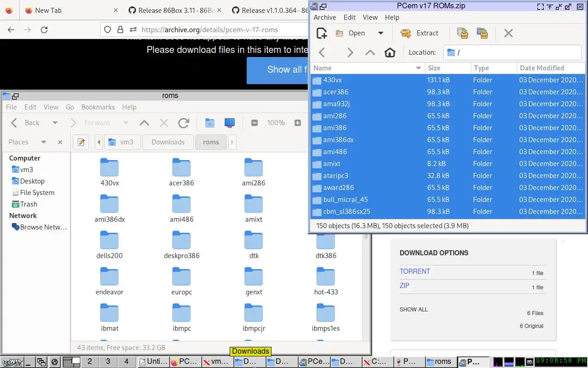588x368 pixels.
Task: Sort archive list by Name column
Action: tap(367, 68)
